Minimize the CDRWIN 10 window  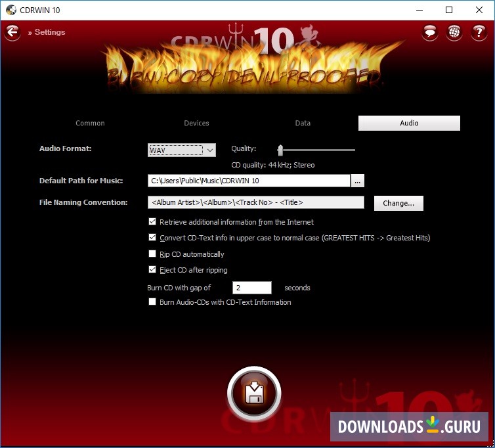pos(420,10)
